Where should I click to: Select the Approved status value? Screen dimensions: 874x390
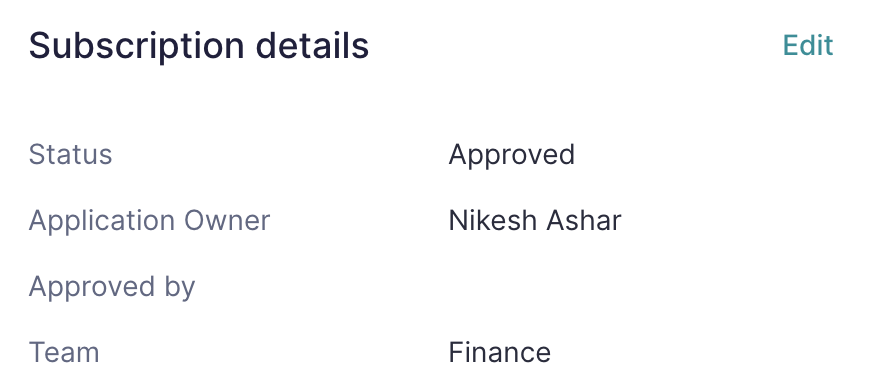tap(511, 155)
